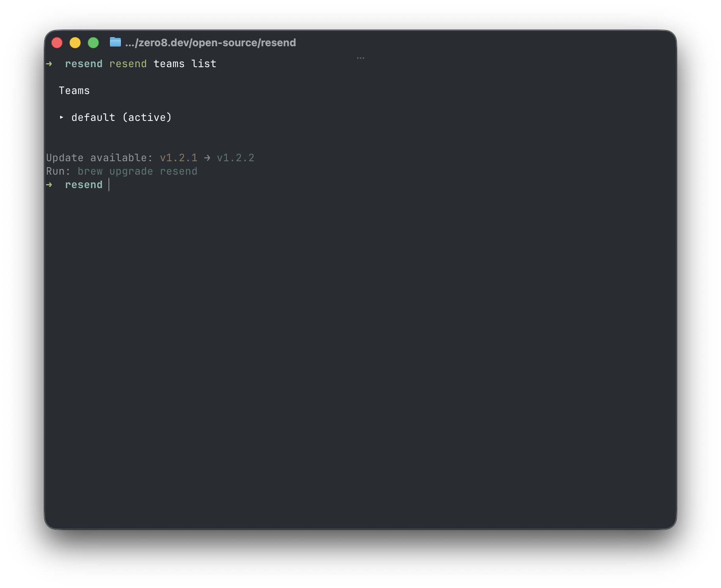This screenshot has width=721, height=588.
Task: Click the triangle marker beside default team
Action: (x=61, y=117)
